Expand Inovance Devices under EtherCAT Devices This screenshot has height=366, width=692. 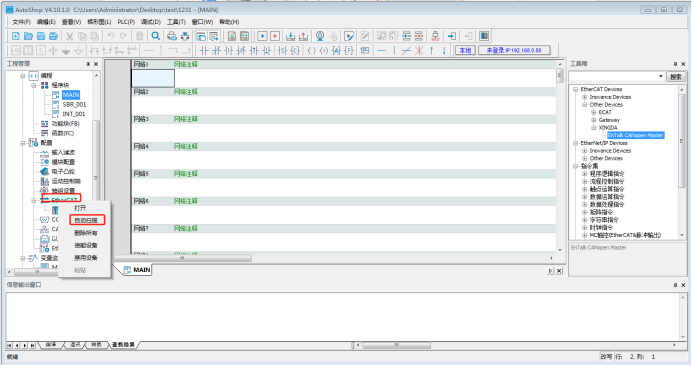584,97
